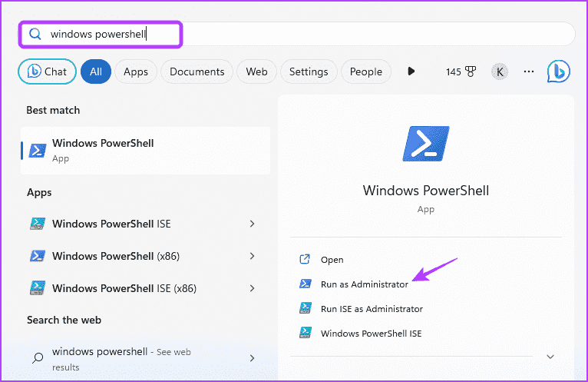Select the All filter tab
The width and height of the screenshot is (588, 382).
pos(96,71)
